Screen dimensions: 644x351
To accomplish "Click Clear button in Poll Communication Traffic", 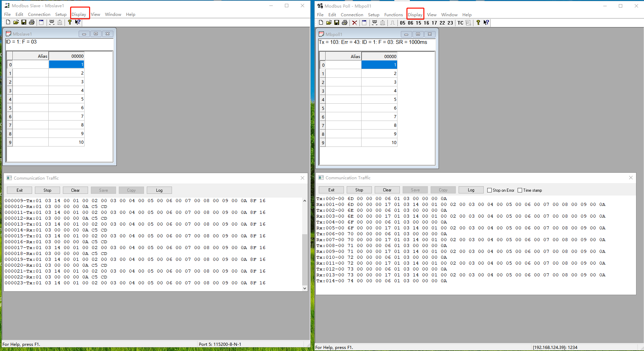I will tap(387, 190).
